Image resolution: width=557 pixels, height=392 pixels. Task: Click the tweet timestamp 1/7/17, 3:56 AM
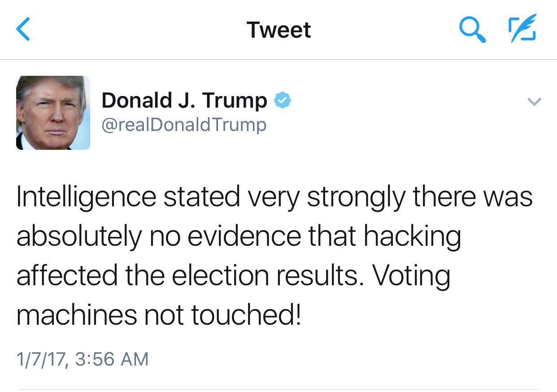point(82,359)
